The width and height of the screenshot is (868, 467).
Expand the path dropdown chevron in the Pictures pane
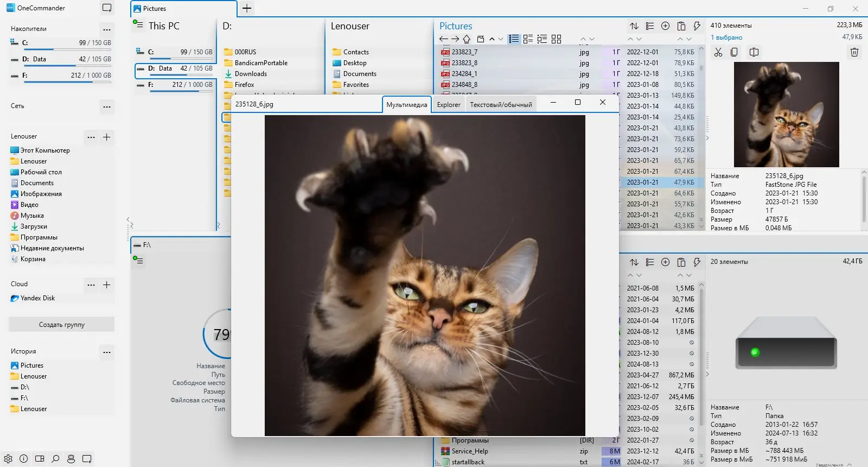[x=501, y=39]
